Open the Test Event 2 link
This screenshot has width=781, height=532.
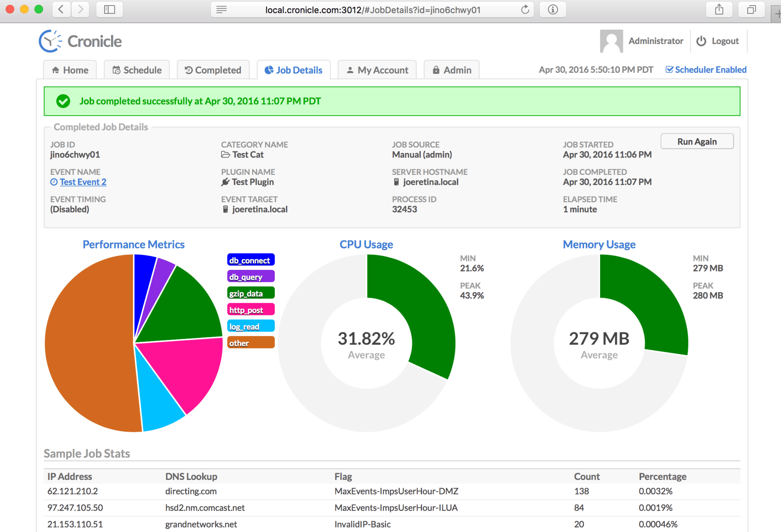[x=83, y=182]
